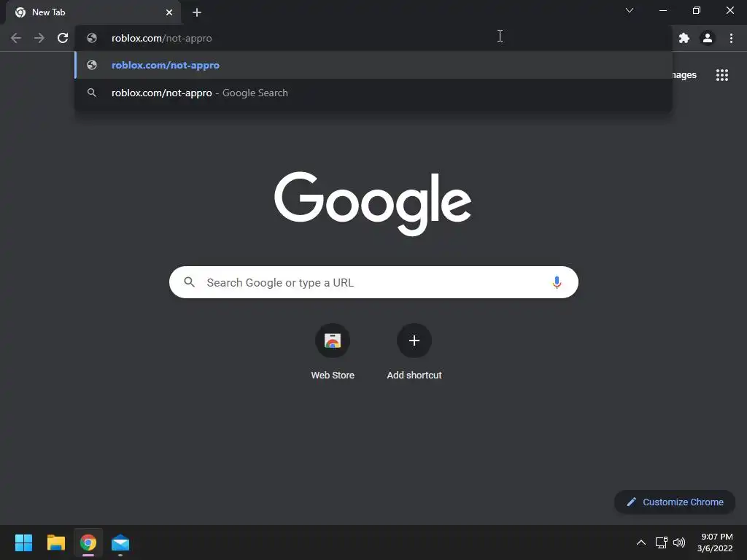
Task: Choose the roblox.com/not-appro URL suggestion
Action: (x=373, y=65)
